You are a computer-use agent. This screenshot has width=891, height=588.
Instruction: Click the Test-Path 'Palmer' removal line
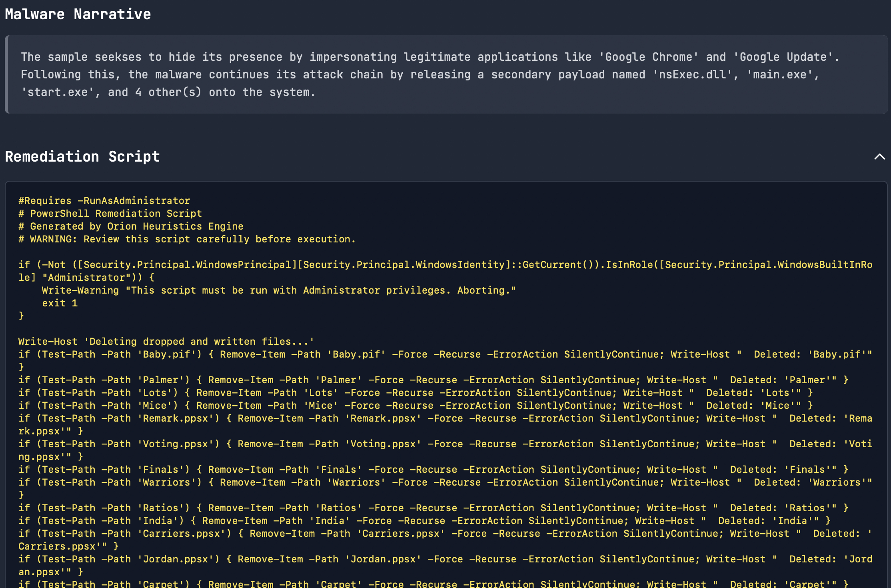tap(433, 380)
